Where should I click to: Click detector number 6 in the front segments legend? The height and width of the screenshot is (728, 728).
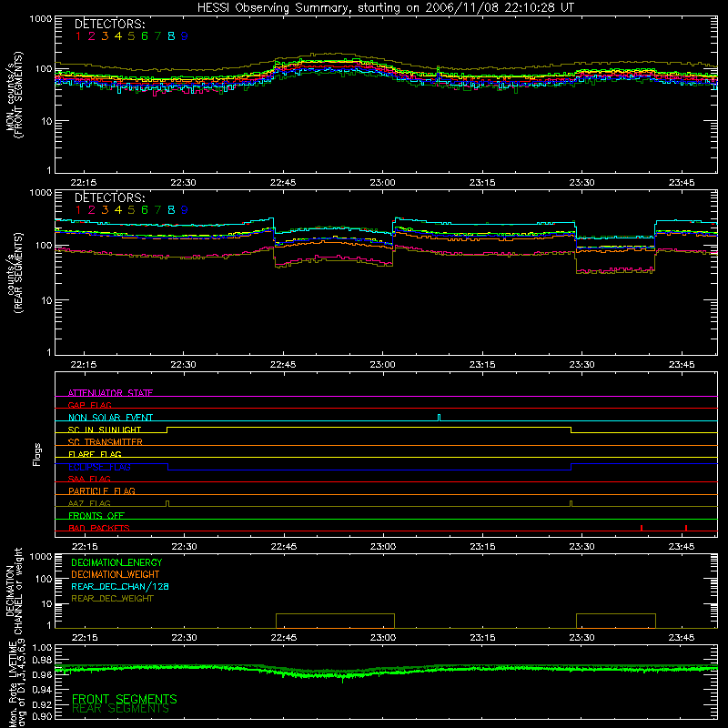[145, 36]
